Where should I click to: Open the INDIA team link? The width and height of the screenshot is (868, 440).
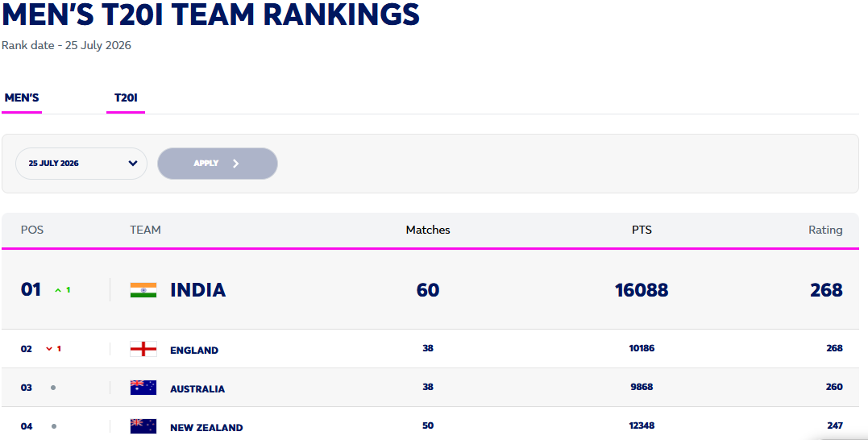click(x=197, y=290)
